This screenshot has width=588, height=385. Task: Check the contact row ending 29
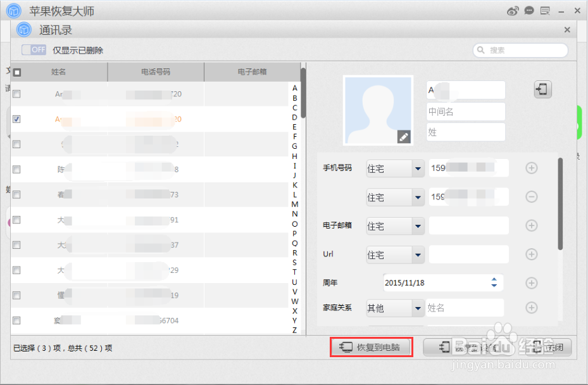(16, 270)
